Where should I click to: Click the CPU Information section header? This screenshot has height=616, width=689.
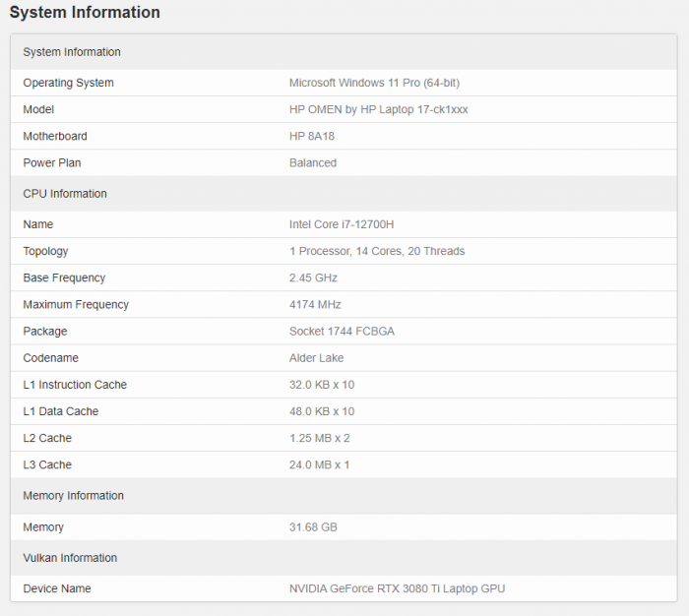tap(65, 194)
